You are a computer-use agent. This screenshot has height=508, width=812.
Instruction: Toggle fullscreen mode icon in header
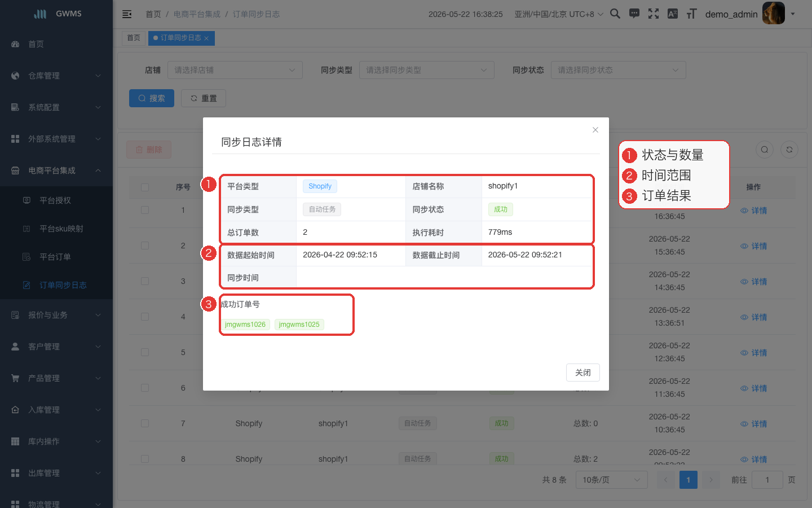point(654,14)
